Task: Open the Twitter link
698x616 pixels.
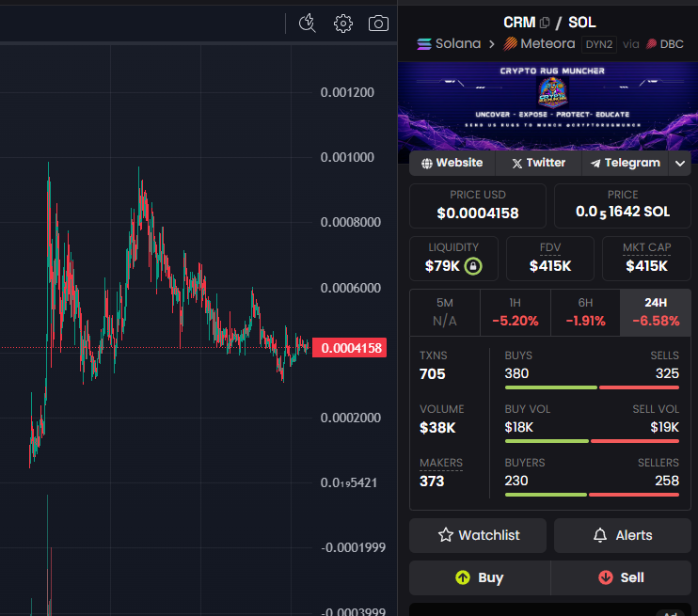Action: click(538, 163)
